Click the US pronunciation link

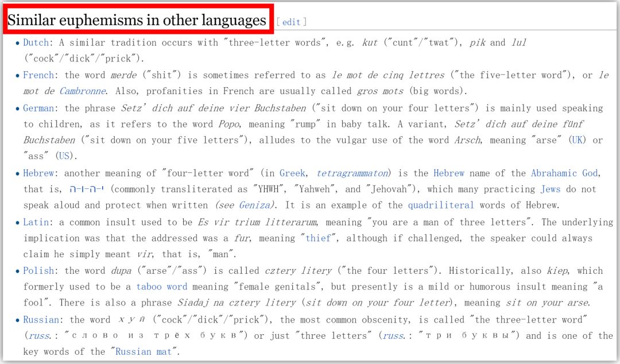63,156
